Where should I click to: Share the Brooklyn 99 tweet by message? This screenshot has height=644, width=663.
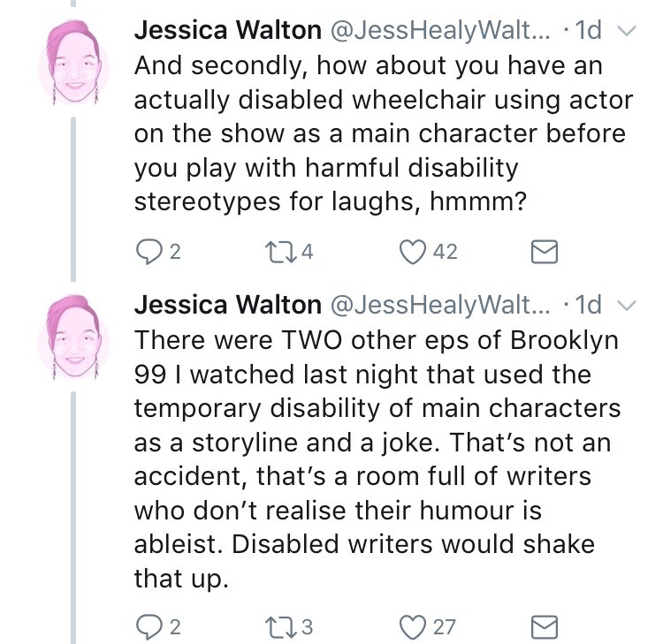544,627
